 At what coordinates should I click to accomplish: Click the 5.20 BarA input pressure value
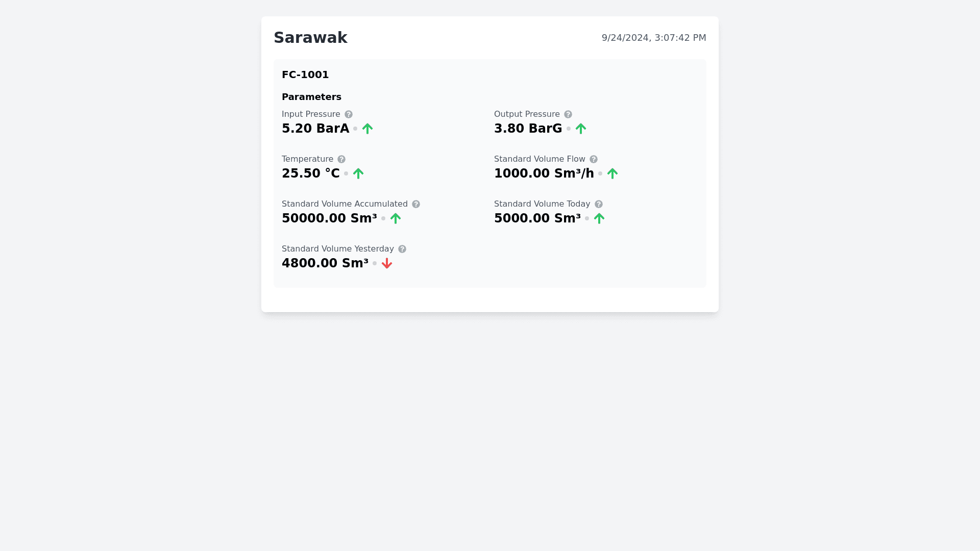pos(315,129)
